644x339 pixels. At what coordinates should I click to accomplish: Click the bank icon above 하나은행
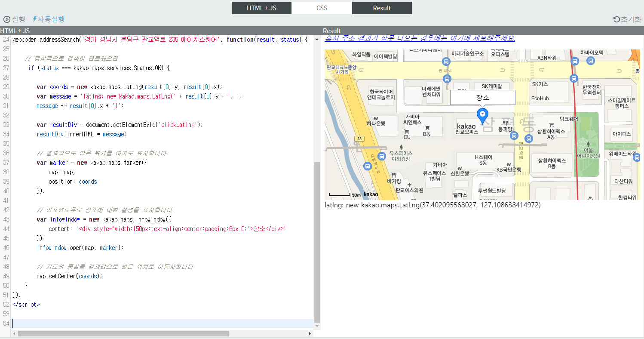[x=376, y=118]
